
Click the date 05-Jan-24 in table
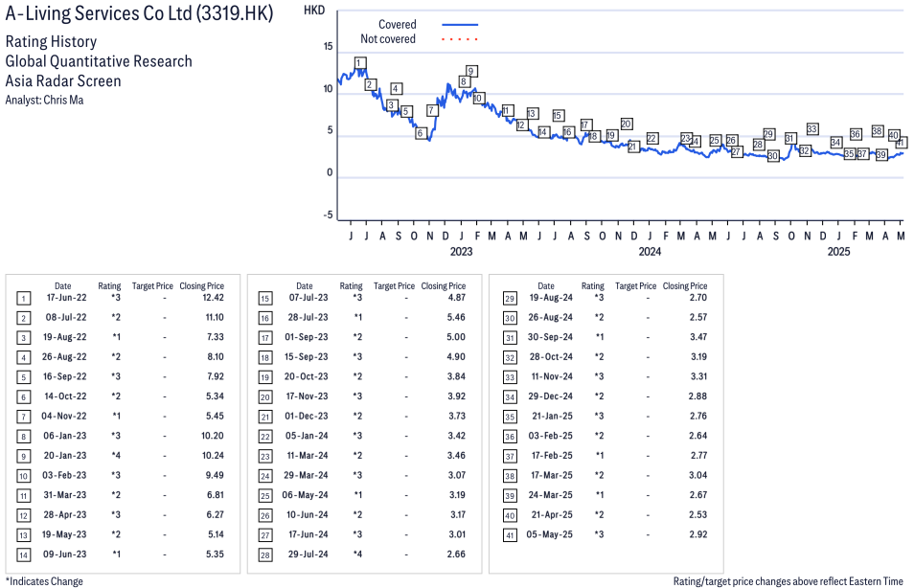307,436
